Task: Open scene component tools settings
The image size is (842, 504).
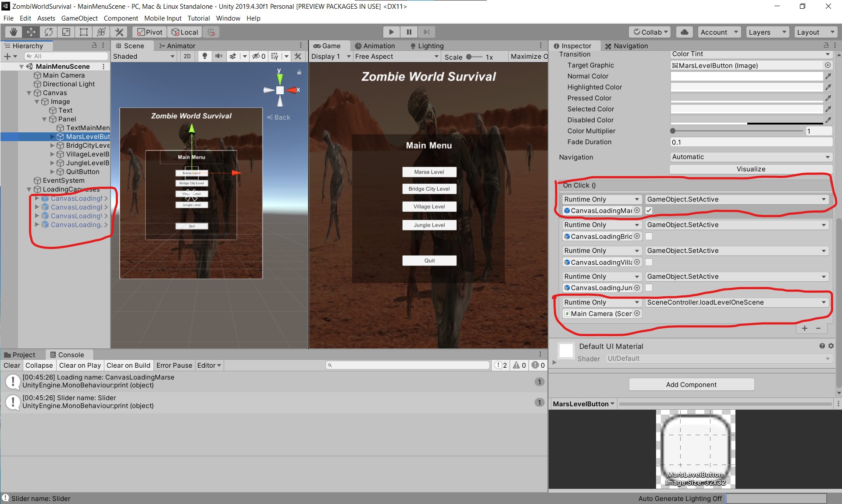Action: 298,56
